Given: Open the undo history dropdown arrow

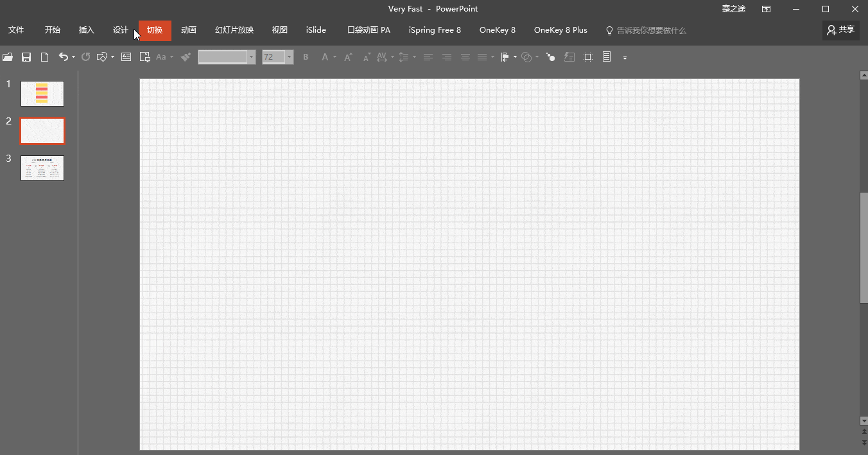Looking at the screenshot, I should 73,57.
